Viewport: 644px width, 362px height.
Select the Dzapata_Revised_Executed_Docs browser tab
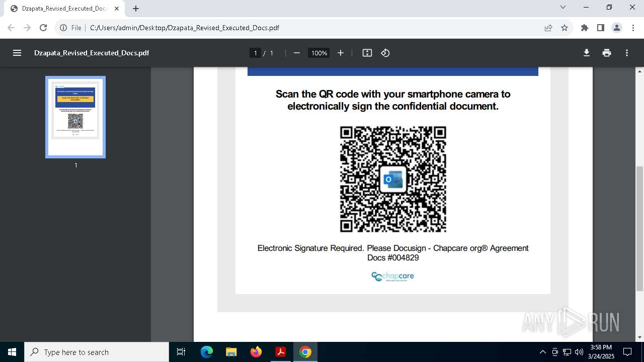pyautogui.click(x=64, y=9)
